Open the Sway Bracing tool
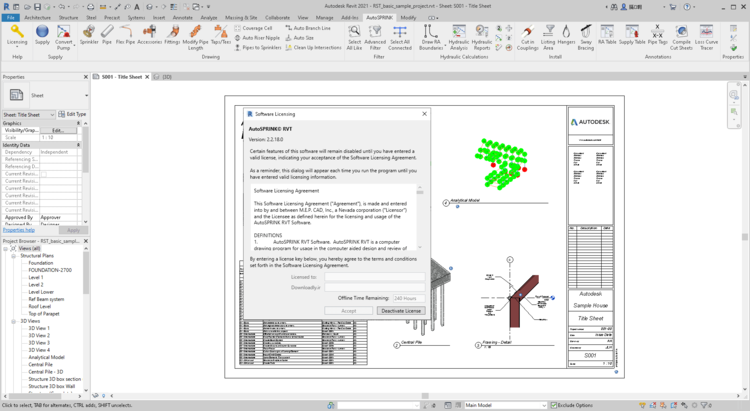 pyautogui.click(x=586, y=36)
